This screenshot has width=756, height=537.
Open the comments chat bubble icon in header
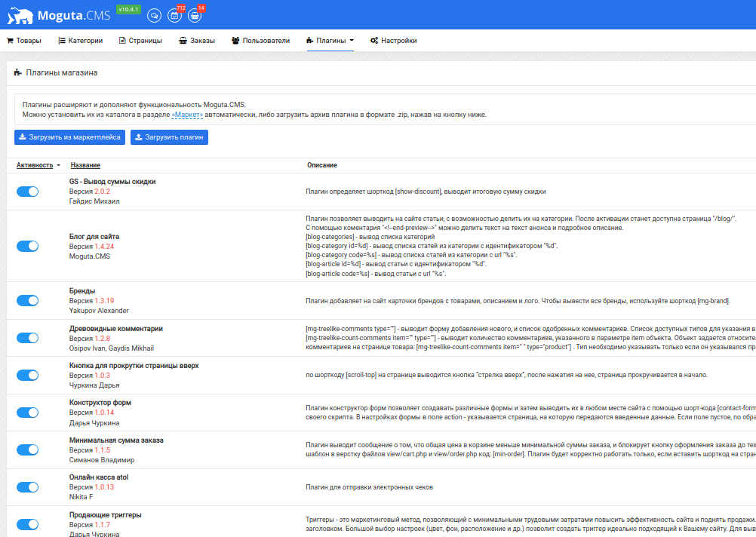click(x=154, y=15)
